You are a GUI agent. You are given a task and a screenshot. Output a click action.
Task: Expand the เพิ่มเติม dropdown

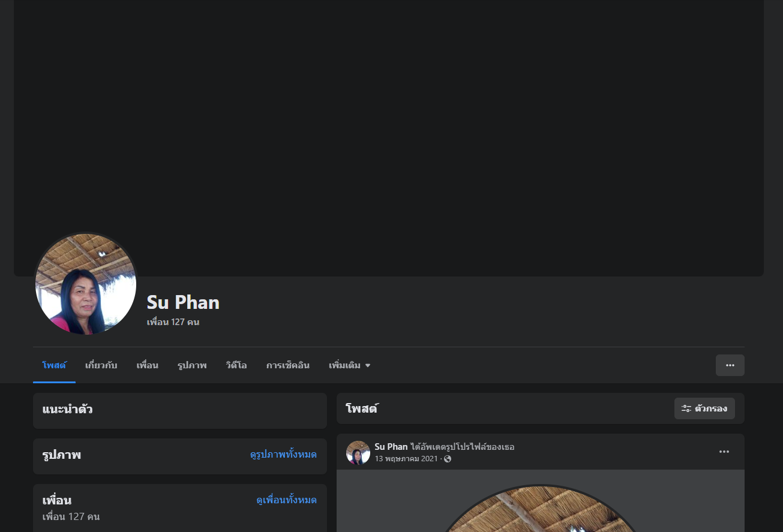pyautogui.click(x=350, y=365)
